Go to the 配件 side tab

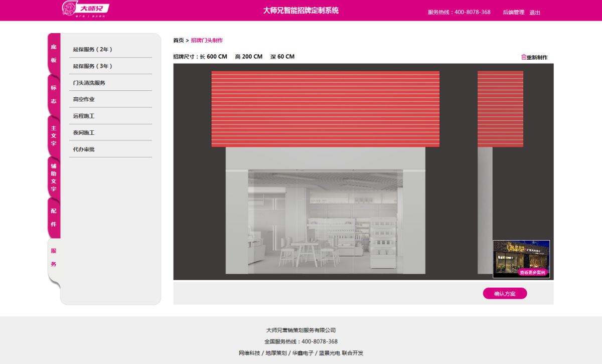pos(54,218)
